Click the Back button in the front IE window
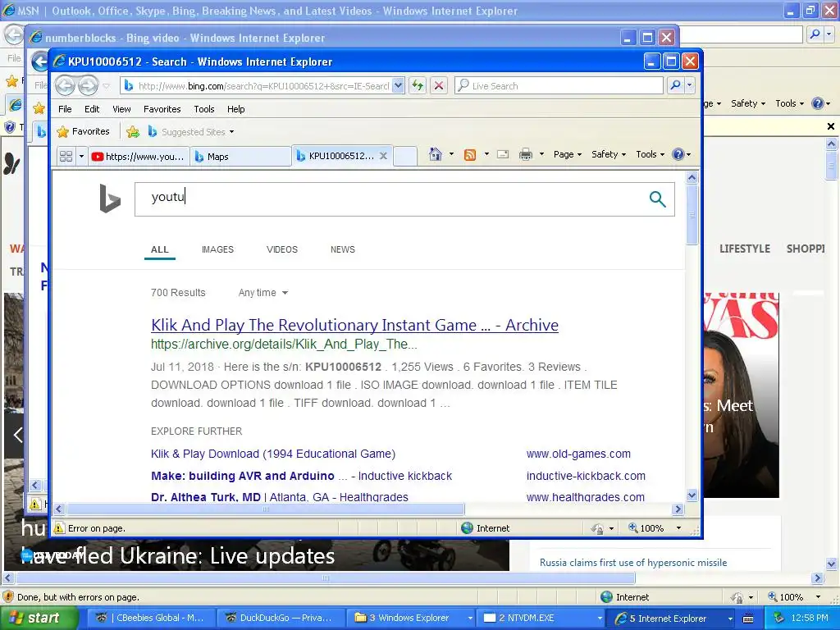Screen dimensions: 840x630 coord(66,85)
